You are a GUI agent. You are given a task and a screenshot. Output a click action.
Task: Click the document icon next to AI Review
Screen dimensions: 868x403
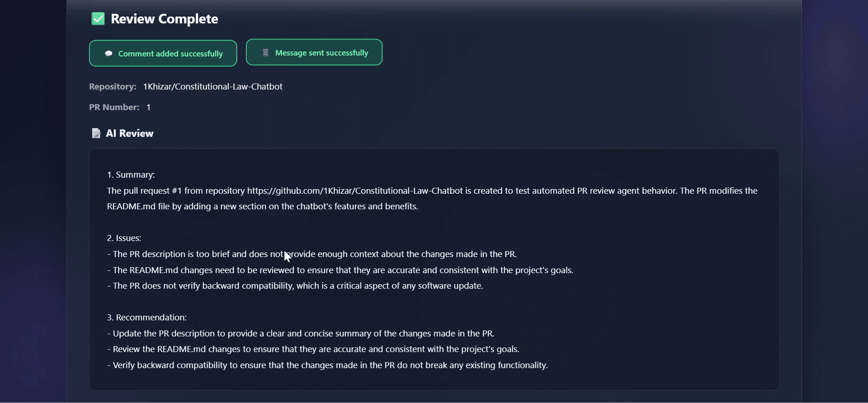96,134
